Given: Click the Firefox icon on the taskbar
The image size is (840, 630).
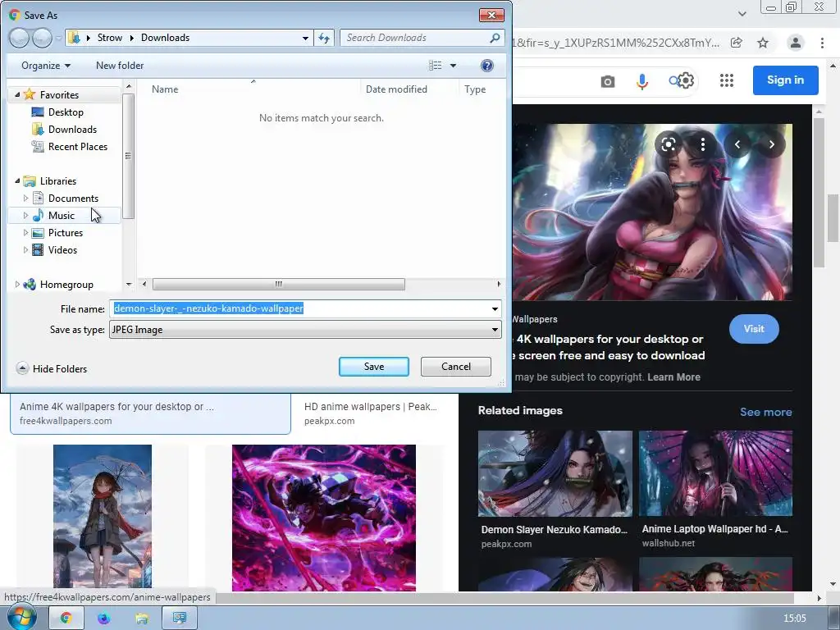Looking at the screenshot, I should point(104,619).
